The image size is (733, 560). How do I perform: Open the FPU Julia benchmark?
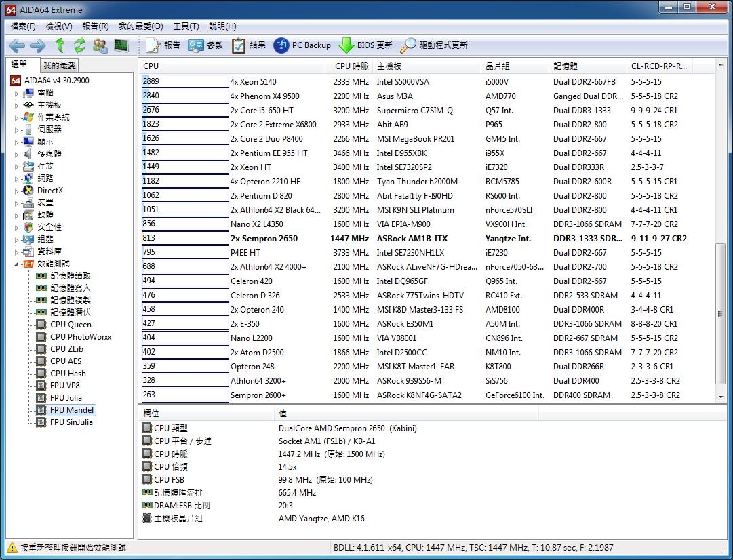66,398
